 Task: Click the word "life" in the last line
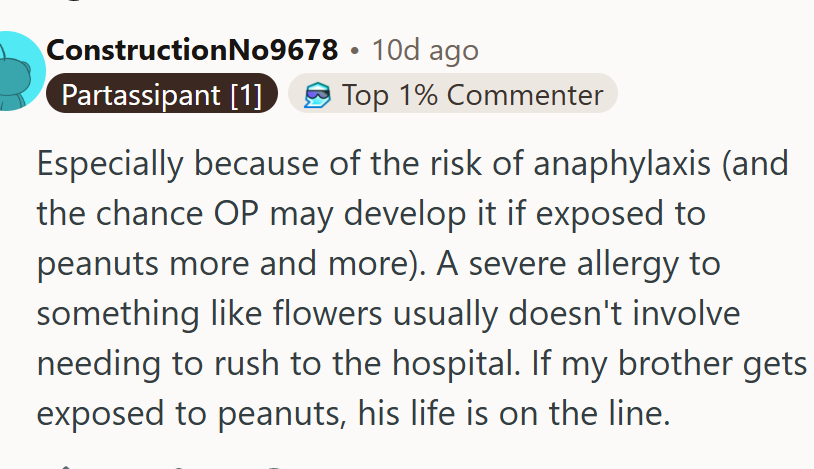click(417, 413)
